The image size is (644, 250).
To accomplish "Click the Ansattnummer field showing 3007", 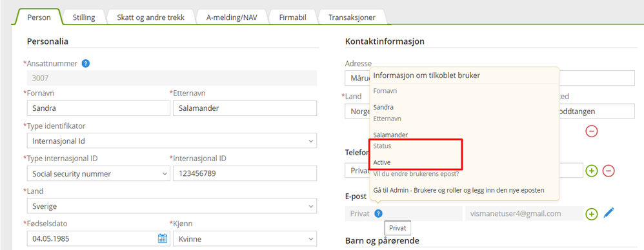I will (172, 78).
